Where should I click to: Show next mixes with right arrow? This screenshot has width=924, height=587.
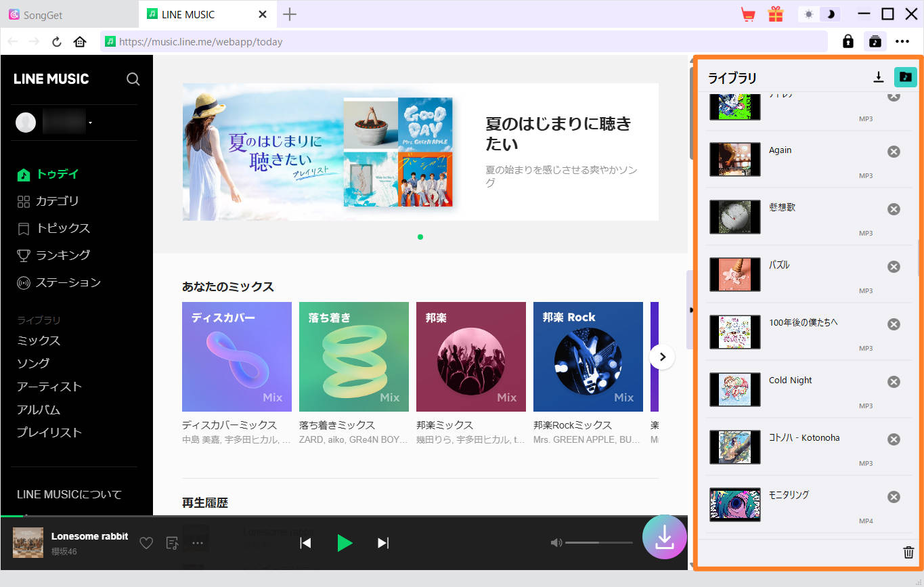[x=663, y=357]
